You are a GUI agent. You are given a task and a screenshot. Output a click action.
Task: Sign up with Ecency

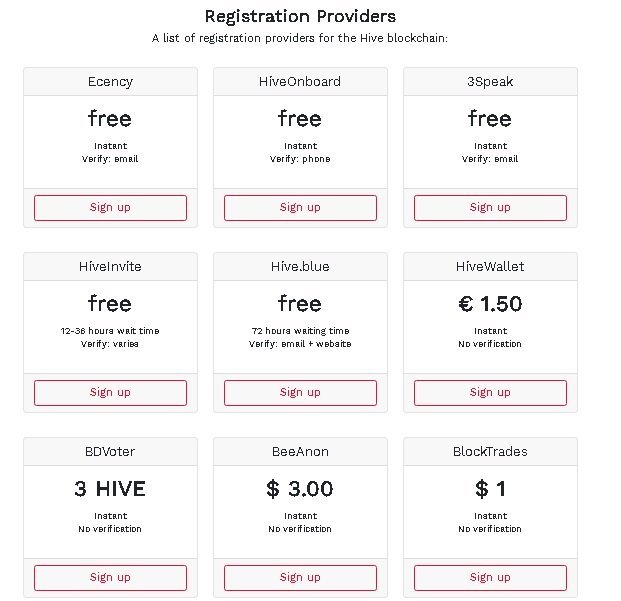point(110,207)
